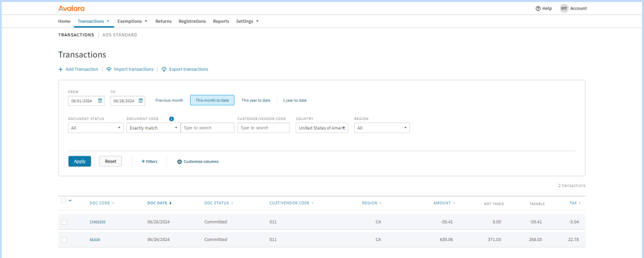This screenshot has height=258, width=644.
Task: Click the TO date input field
Action: coord(127,100)
